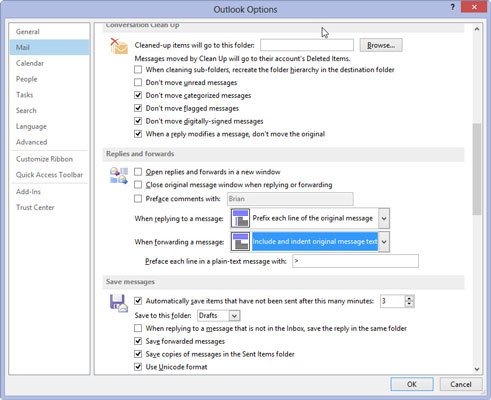Go to Tasks options category
This screenshot has width=491, height=400.
(49, 95)
